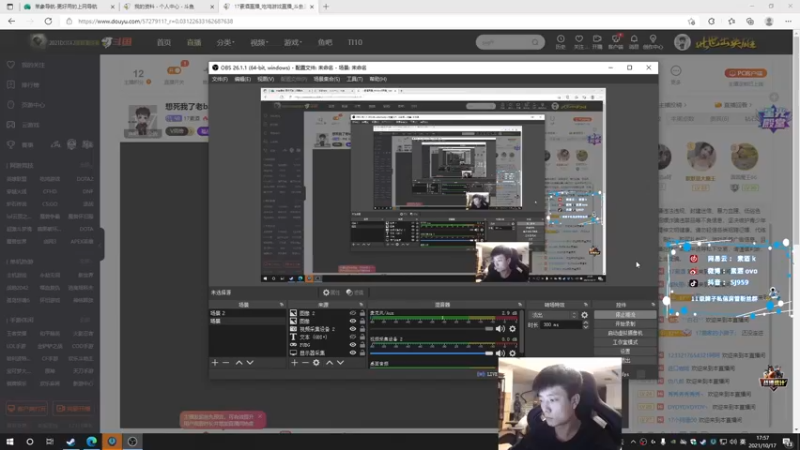Edit transition duration 300 ms field
Image resolution: width=800 pixels, height=450 pixels.
point(561,324)
